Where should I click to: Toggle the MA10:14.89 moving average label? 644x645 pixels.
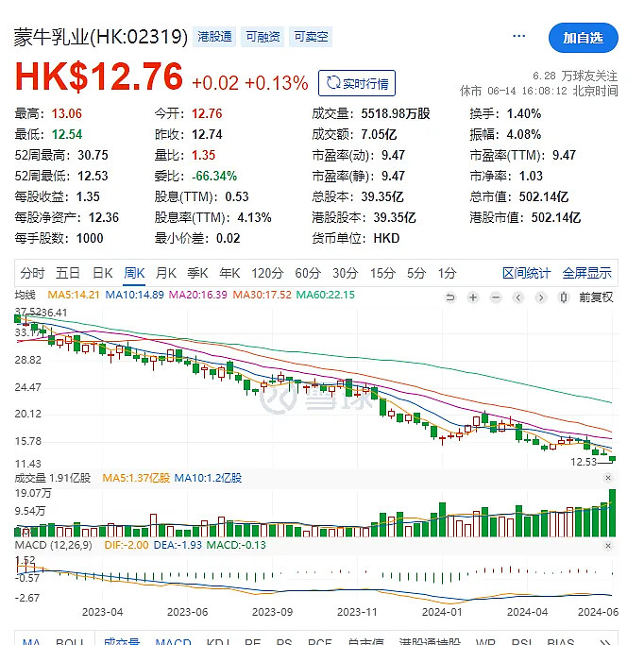pos(134,295)
